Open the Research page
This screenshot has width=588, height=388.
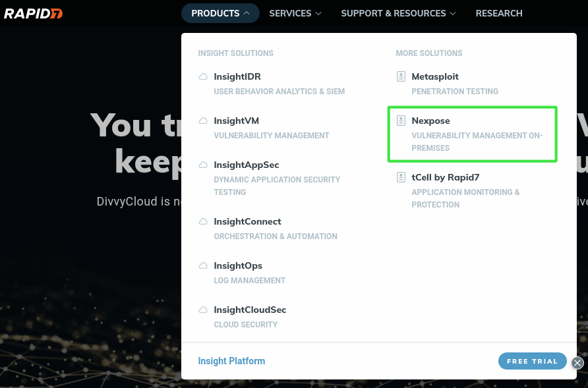(x=499, y=13)
